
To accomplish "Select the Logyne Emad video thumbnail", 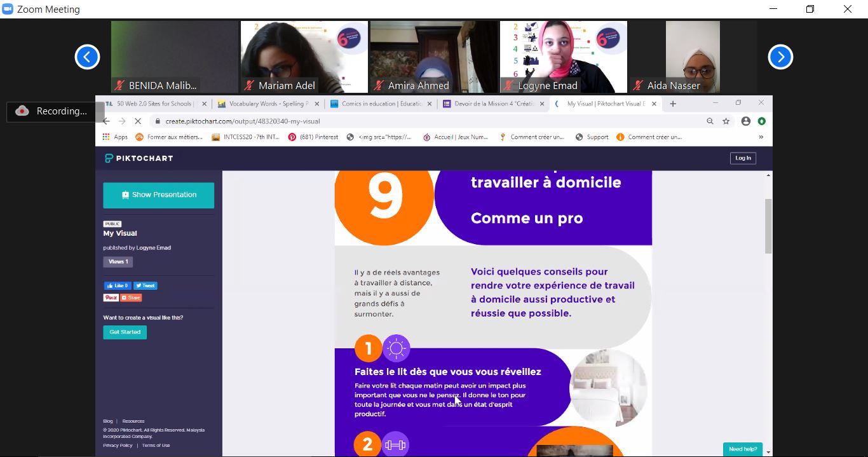I will pos(563,57).
